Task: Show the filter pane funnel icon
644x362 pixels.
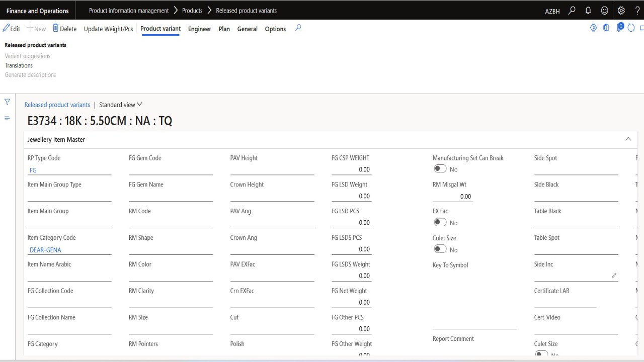Action: 7,102
